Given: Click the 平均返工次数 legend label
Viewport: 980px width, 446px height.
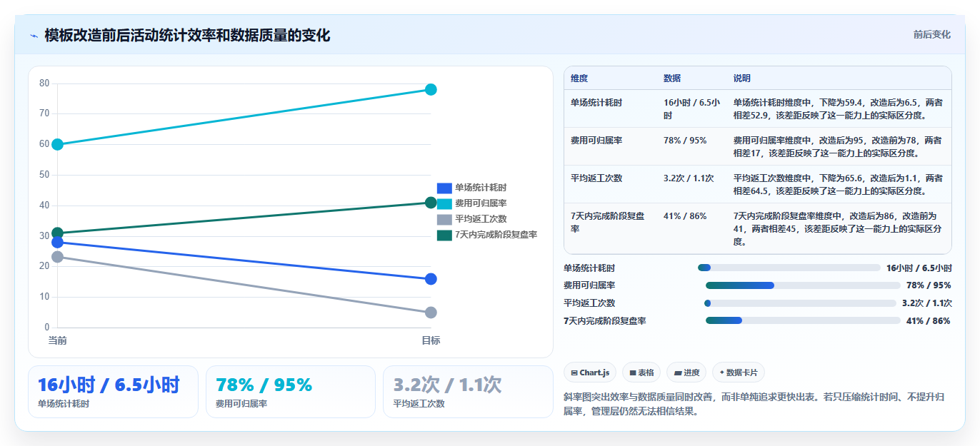Looking at the screenshot, I should (481, 219).
